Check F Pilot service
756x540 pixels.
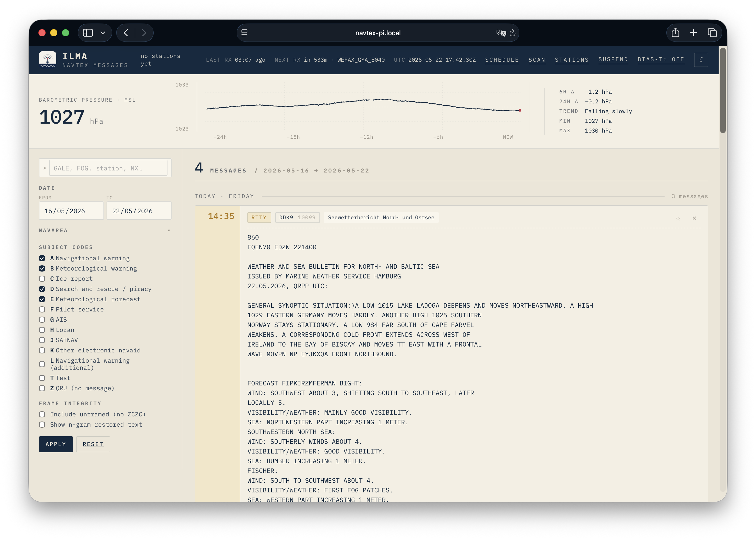coord(42,309)
